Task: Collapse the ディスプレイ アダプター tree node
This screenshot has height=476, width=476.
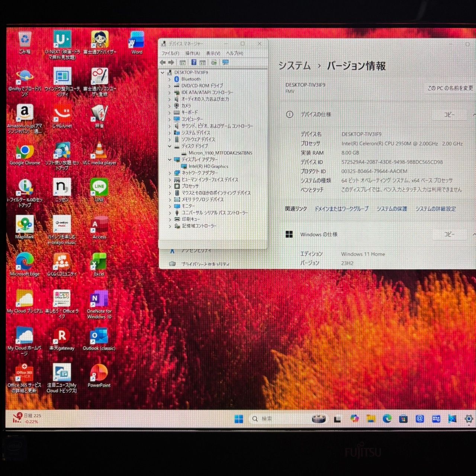Action: coord(170,160)
